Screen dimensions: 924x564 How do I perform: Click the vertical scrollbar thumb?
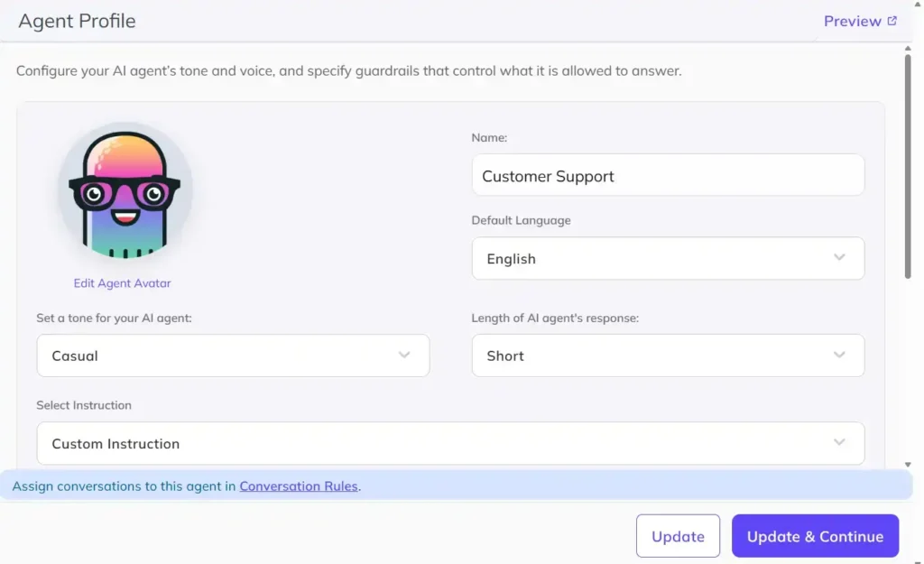point(908,166)
